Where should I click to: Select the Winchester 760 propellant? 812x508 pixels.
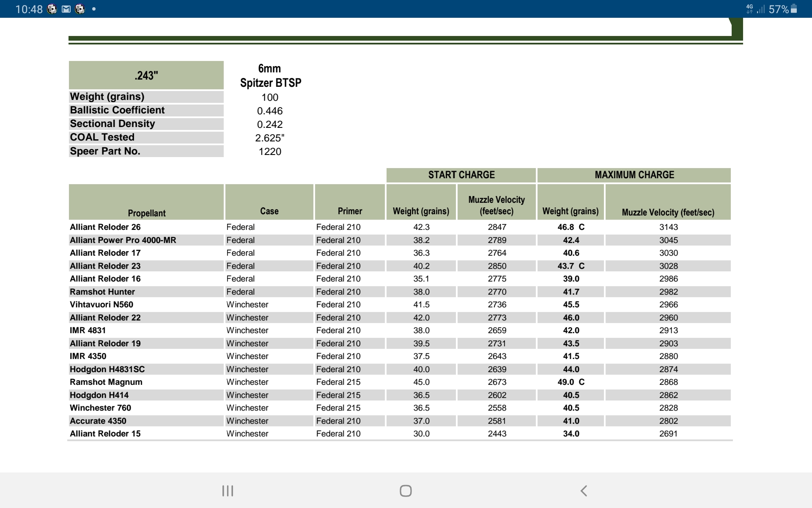101,408
